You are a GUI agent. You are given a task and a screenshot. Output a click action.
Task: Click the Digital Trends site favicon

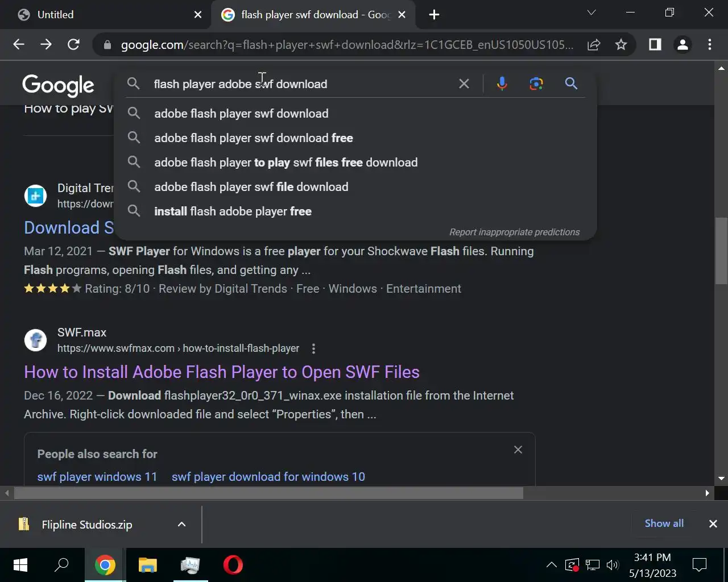click(x=35, y=196)
